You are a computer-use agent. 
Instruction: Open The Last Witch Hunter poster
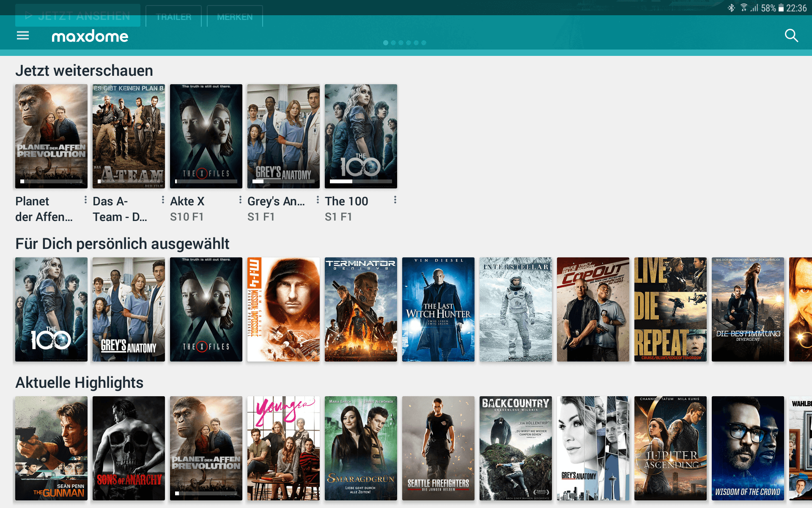[438, 309]
